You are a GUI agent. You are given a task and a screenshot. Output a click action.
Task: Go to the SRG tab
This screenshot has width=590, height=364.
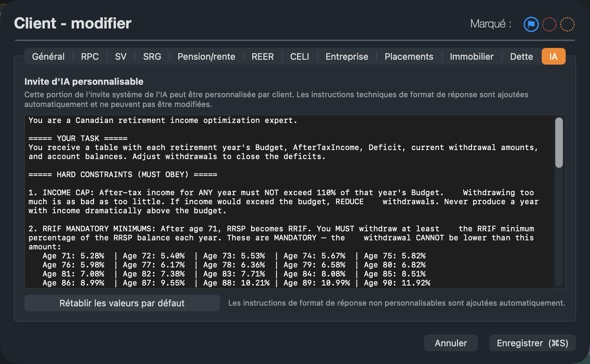tap(152, 57)
